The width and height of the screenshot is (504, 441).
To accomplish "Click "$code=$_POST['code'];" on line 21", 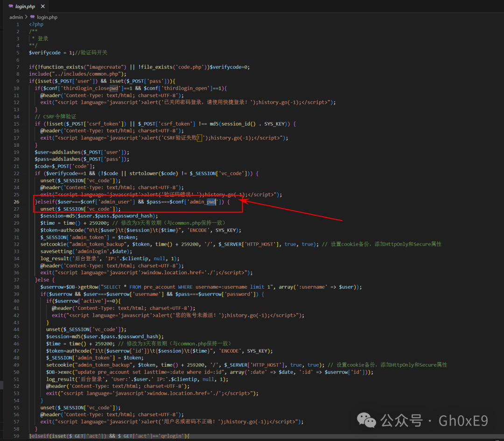I will 64,166.
